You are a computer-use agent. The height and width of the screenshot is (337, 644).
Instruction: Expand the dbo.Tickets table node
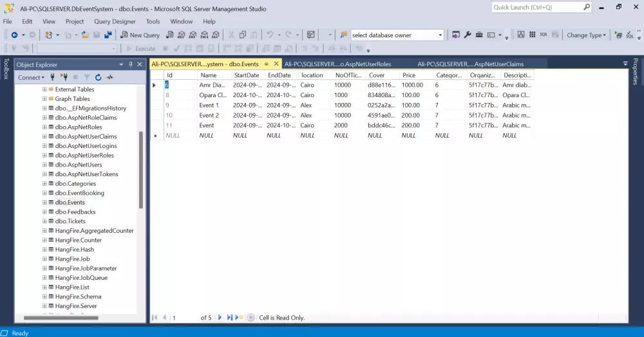pyautogui.click(x=44, y=221)
